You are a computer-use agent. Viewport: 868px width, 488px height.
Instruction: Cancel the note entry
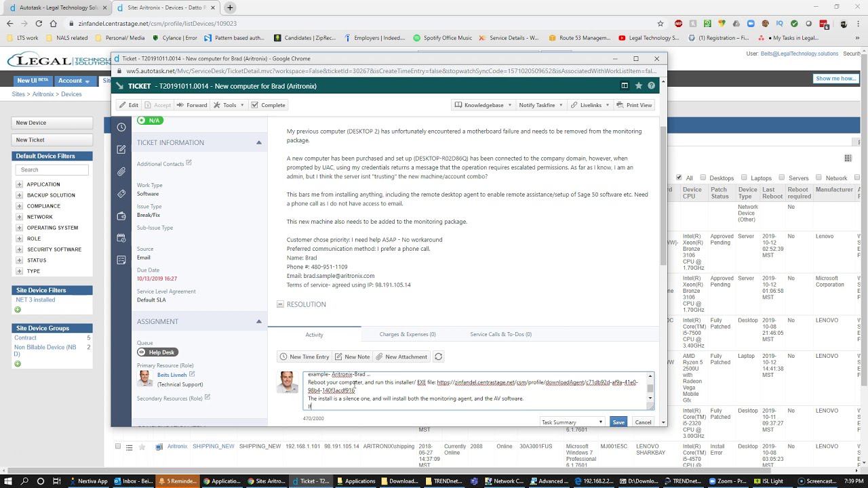pos(643,422)
